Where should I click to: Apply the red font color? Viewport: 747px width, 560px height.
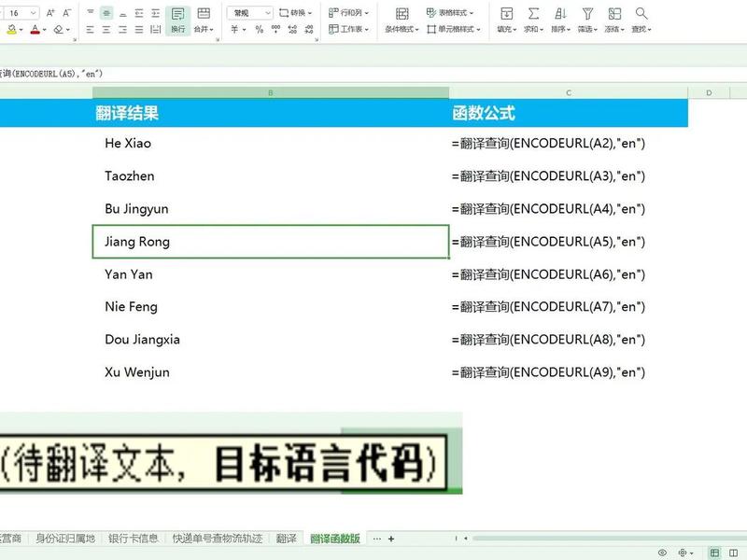(35, 30)
